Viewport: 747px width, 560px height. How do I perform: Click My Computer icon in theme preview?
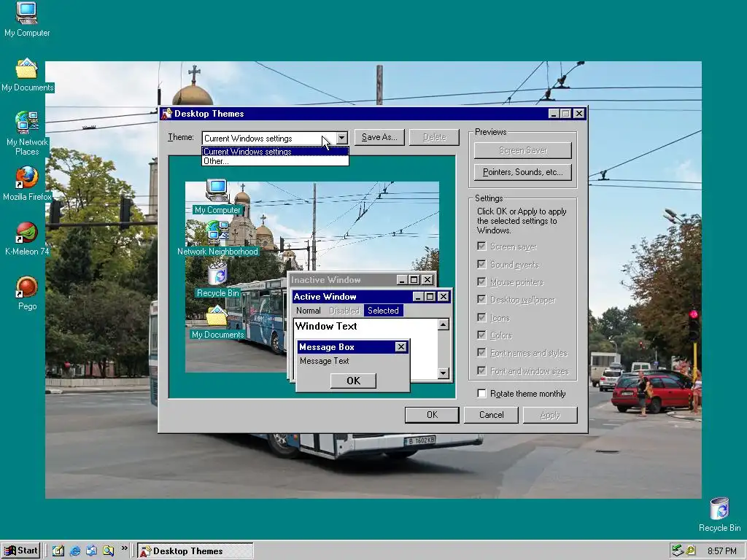pyautogui.click(x=217, y=197)
